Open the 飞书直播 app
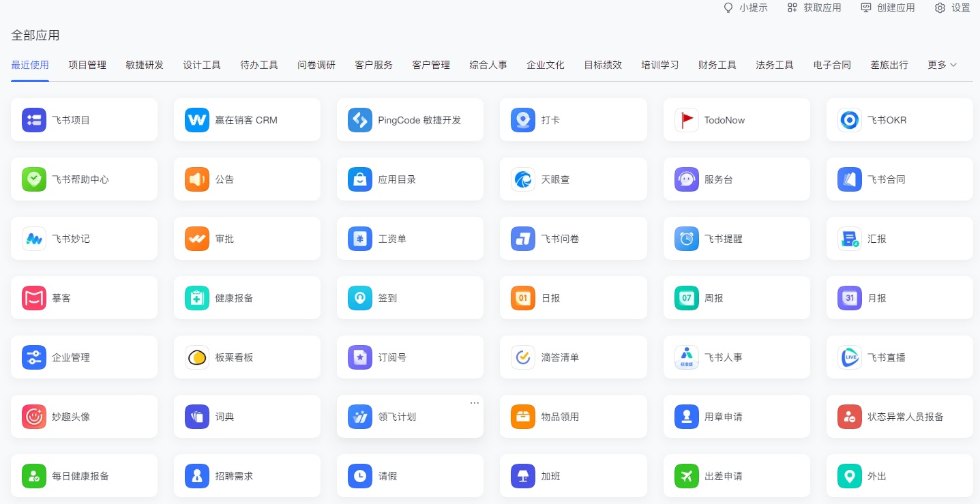This screenshot has height=504, width=980. click(x=899, y=357)
